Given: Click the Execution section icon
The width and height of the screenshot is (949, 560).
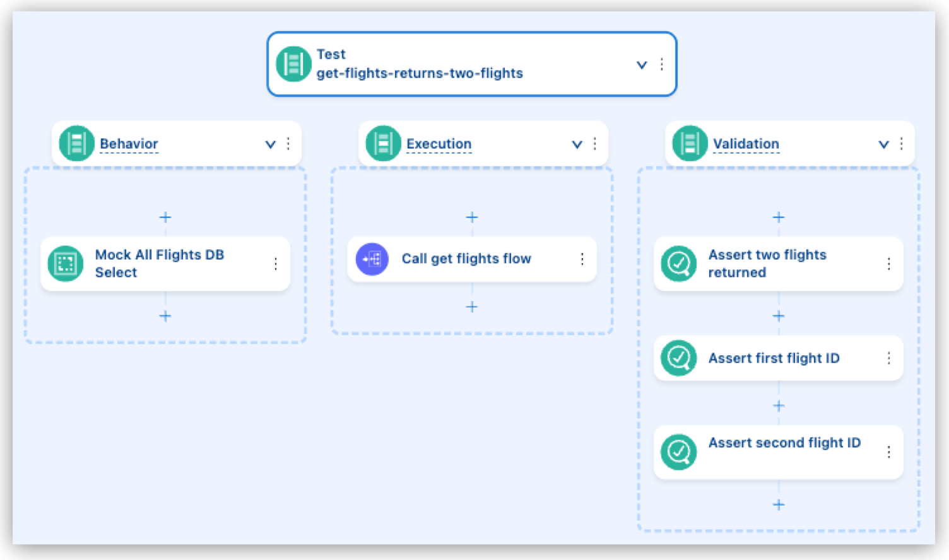Looking at the screenshot, I should pyautogui.click(x=383, y=144).
